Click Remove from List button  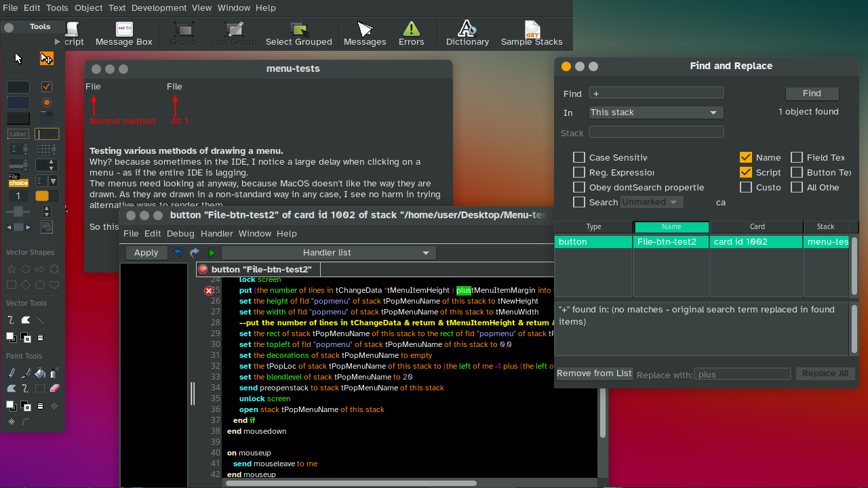point(594,373)
